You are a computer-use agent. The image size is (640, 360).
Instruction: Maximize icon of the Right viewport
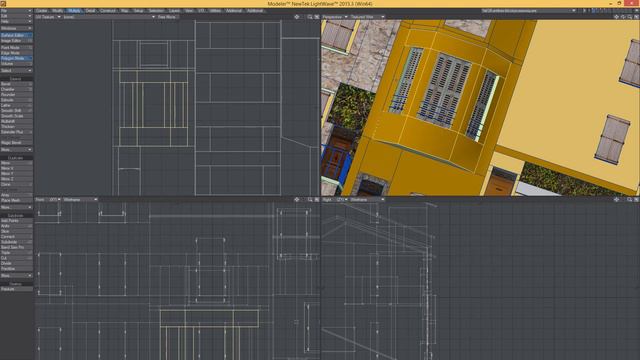[x=636, y=200]
